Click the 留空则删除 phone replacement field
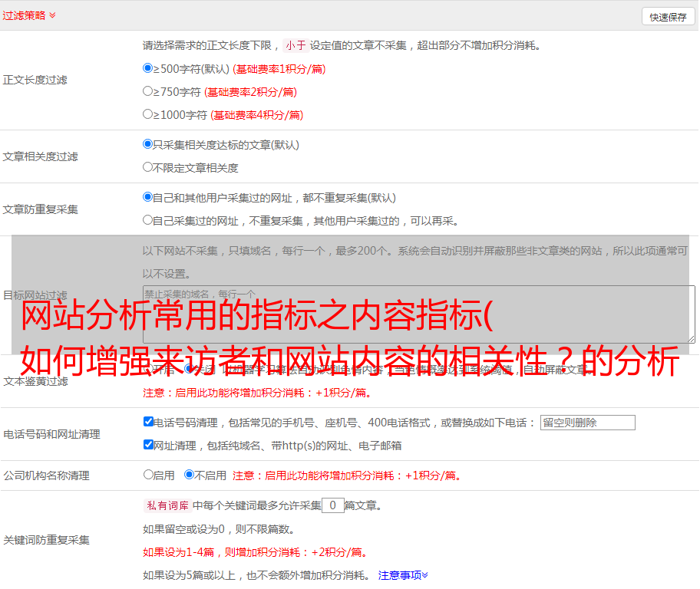Screen dimensions: 700x589 (x=587, y=423)
